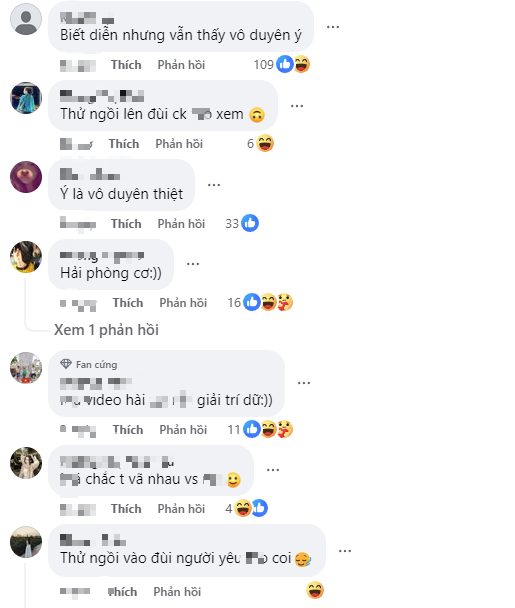Open avatar of first commenter
515x608 pixels.
pyautogui.click(x=26, y=19)
